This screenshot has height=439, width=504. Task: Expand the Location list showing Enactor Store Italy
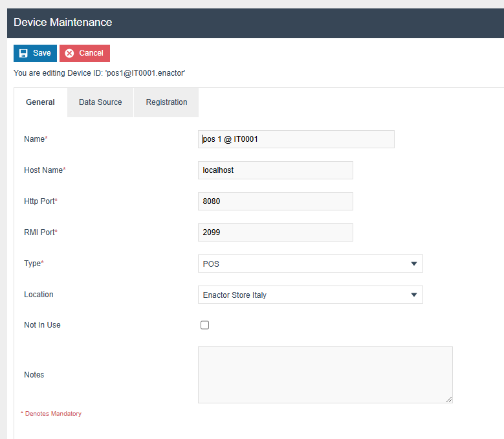point(304,295)
